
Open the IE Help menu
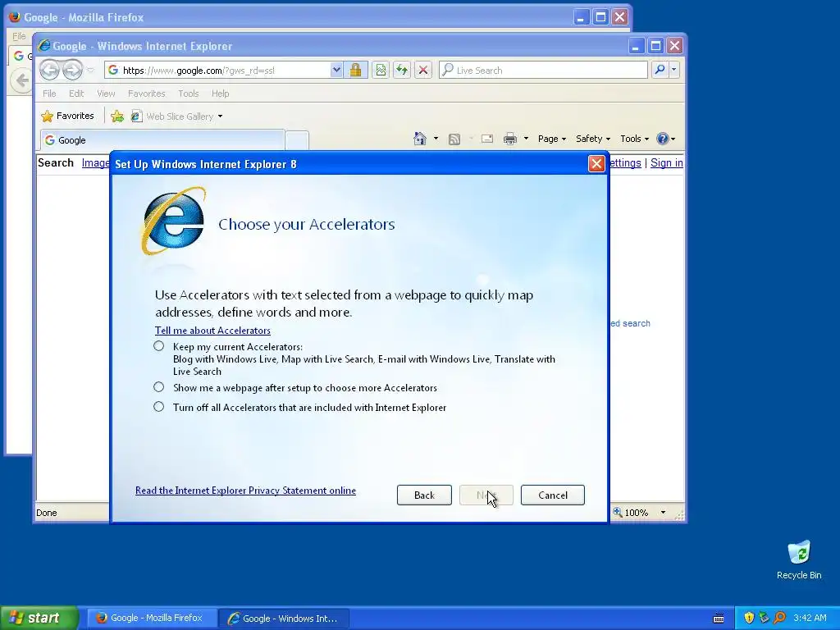point(220,94)
